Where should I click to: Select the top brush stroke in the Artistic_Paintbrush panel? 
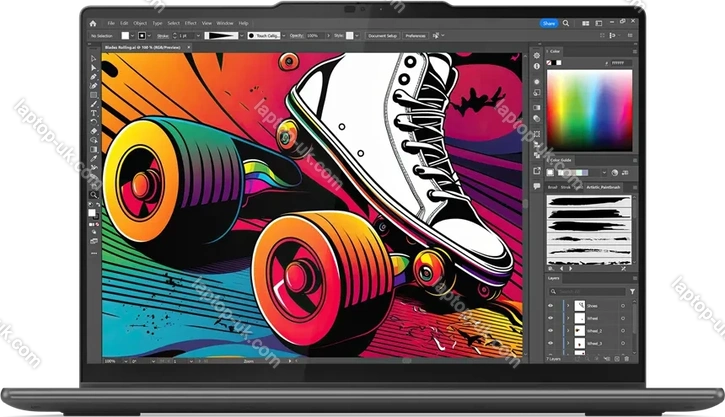pyautogui.click(x=590, y=200)
